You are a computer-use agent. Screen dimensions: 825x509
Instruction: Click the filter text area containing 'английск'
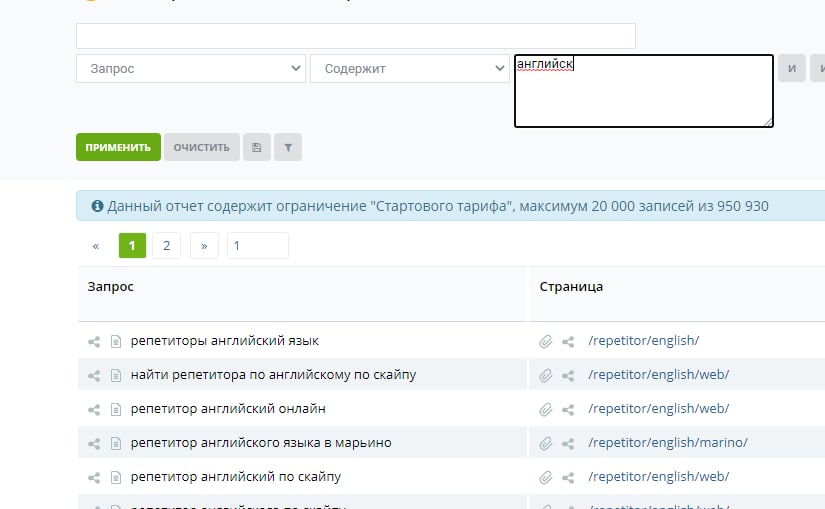(643, 91)
